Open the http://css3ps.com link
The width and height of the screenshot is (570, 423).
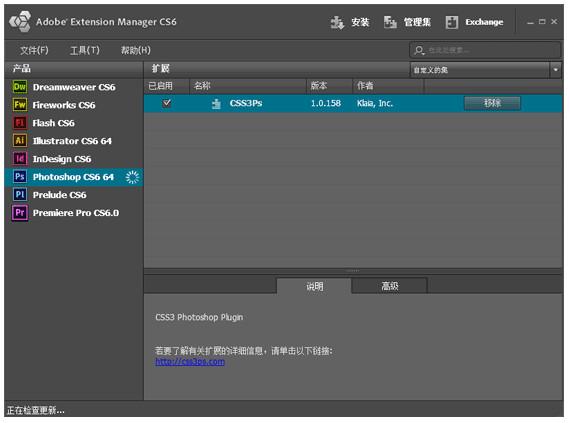pyautogui.click(x=190, y=362)
